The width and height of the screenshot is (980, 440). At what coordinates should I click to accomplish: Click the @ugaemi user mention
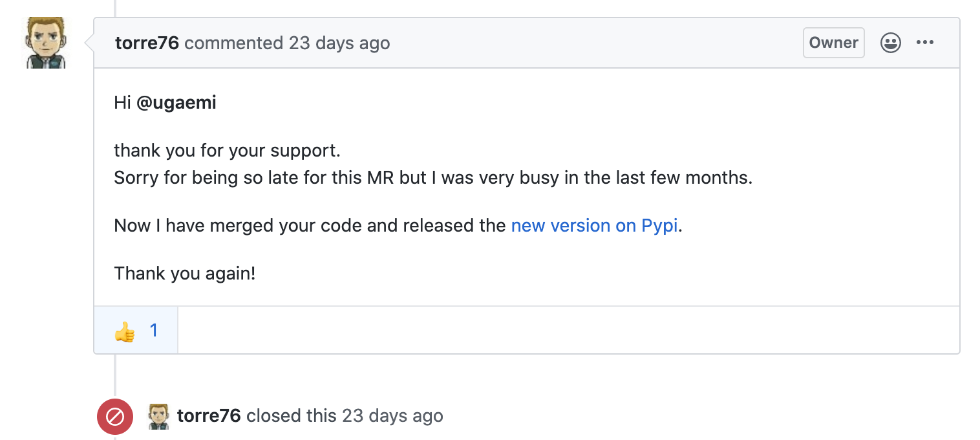pos(176,103)
